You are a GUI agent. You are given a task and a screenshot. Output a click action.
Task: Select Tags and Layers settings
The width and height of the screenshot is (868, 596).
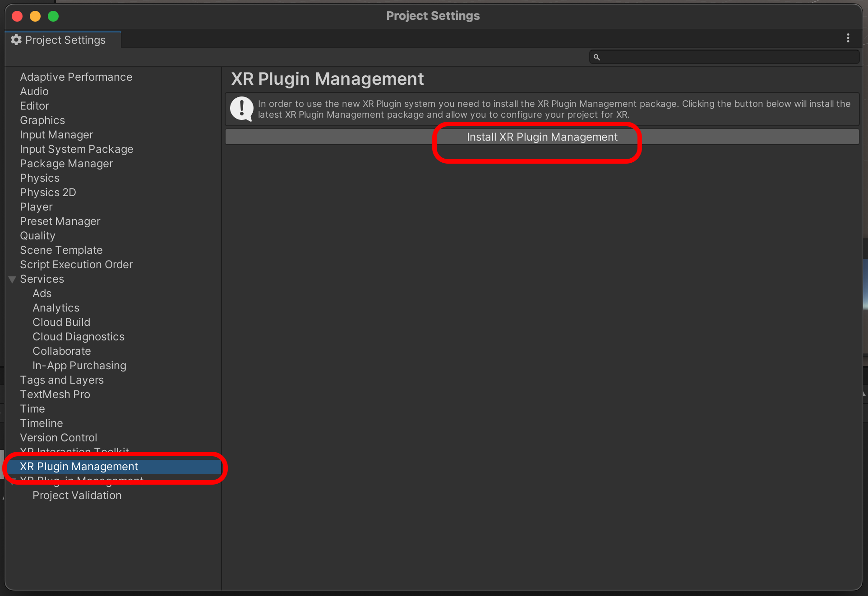coord(62,380)
